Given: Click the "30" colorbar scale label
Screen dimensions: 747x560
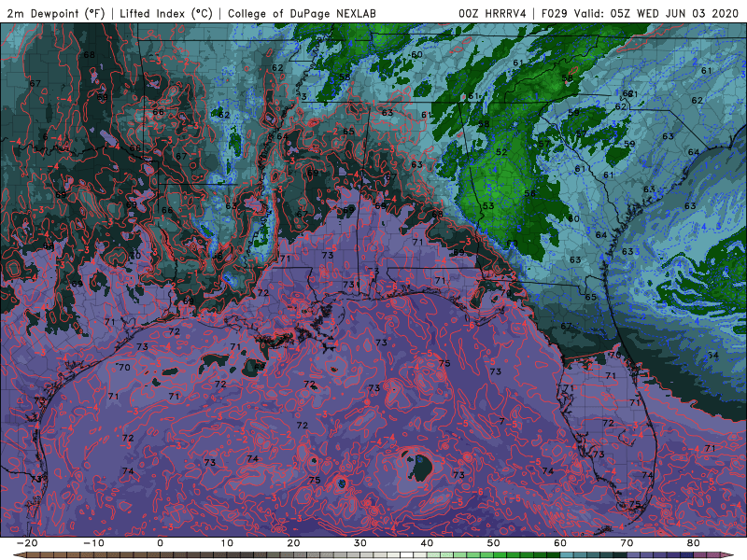Looking at the screenshot, I should tap(360, 543).
